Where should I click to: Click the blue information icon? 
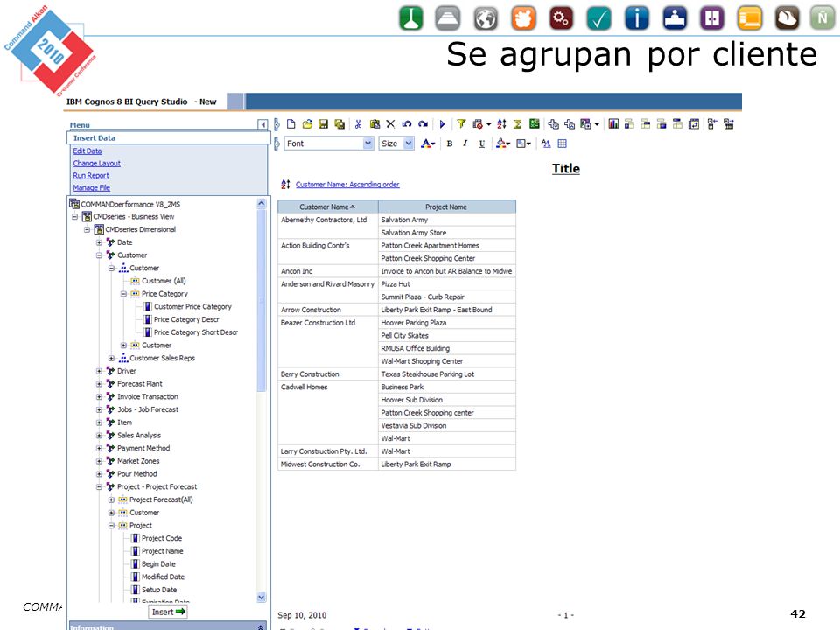(637, 18)
